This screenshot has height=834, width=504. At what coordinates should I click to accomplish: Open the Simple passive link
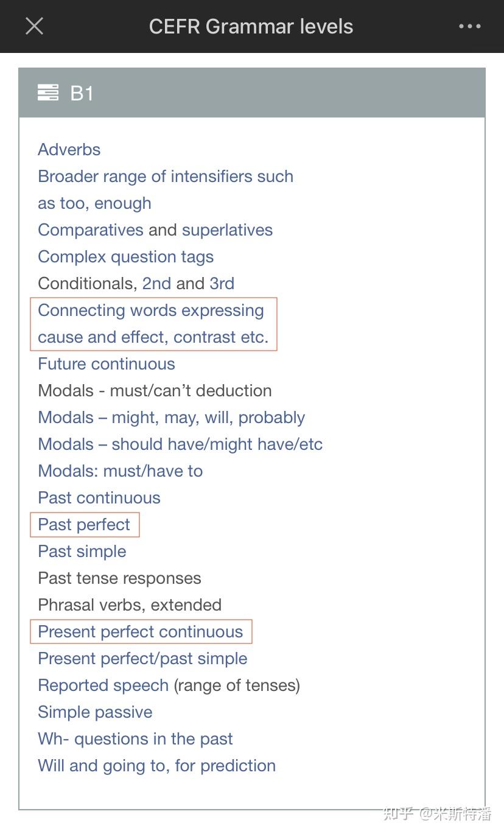click(95, 712)
